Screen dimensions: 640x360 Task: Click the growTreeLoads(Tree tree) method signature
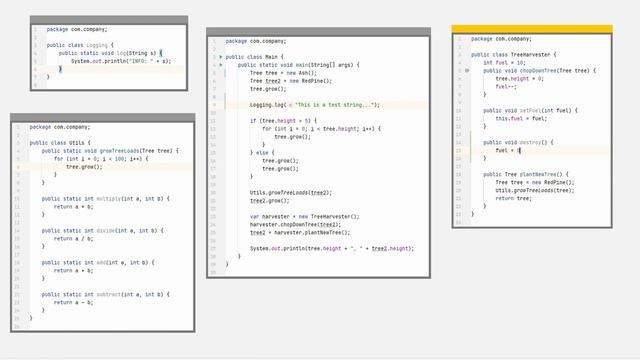[110, 151]
